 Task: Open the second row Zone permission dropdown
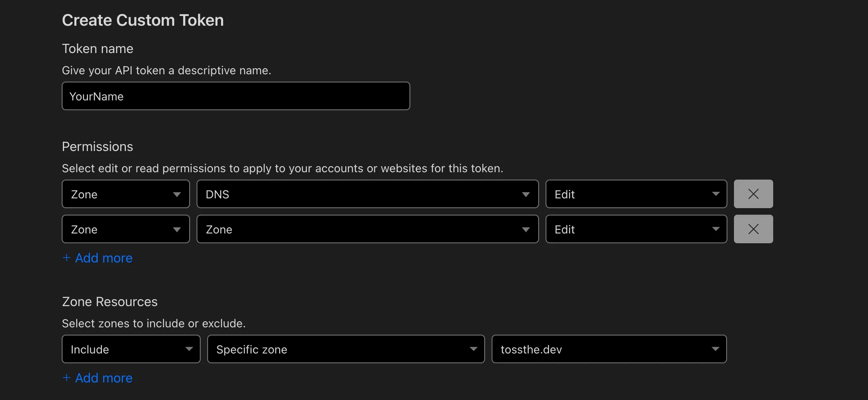[367, 229]
